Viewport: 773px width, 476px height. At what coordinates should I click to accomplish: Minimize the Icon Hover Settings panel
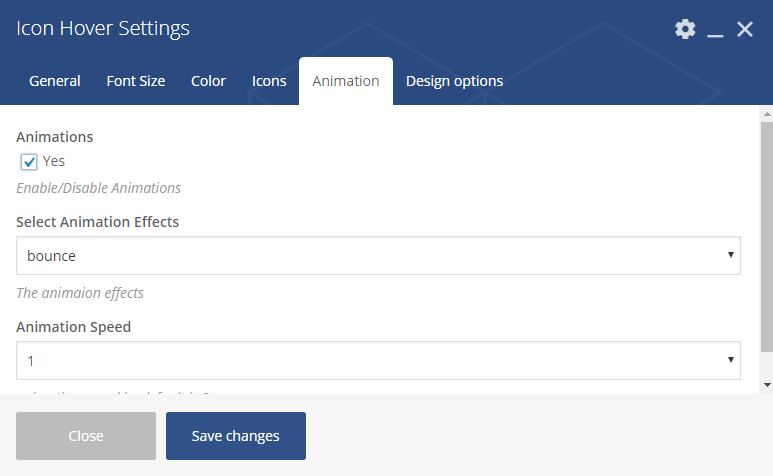pos(715,31)
